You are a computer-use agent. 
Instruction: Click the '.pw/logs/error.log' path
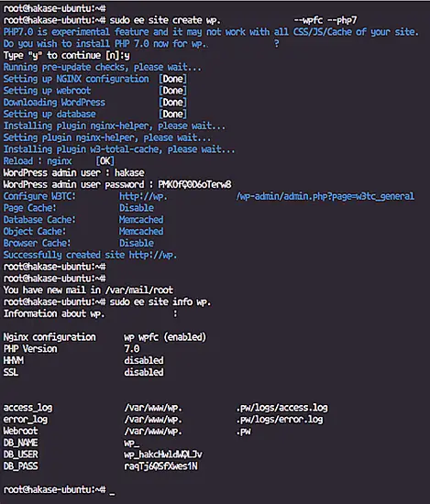pyautogui.click(x=280, y=420)
